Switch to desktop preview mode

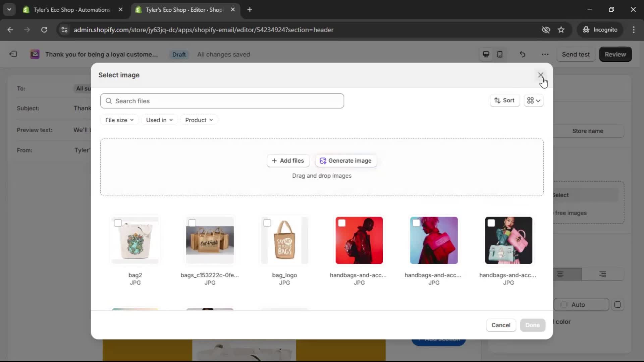pos(486,54)
